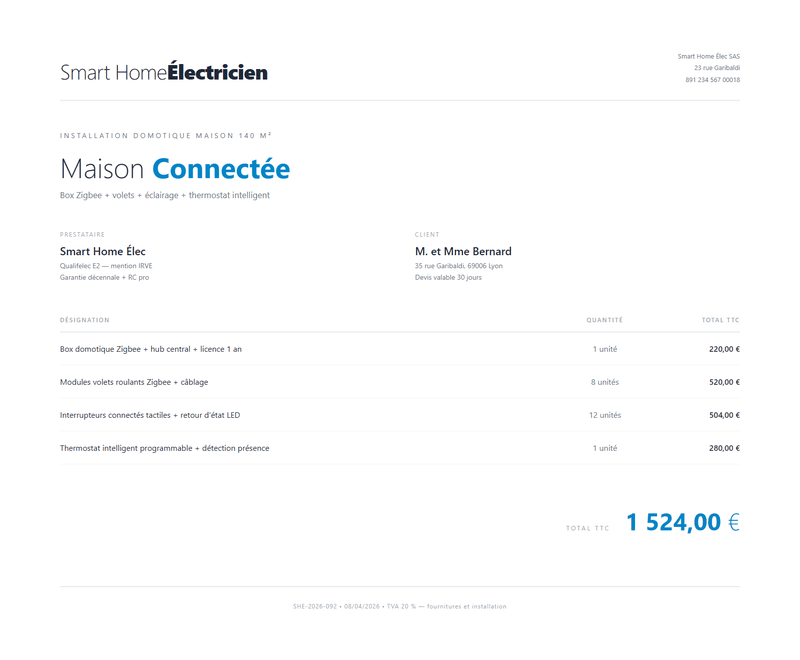Click the subtitle Box Zigbee + volets + éclairage
This screenshot has width=800, height=660.
165,195
